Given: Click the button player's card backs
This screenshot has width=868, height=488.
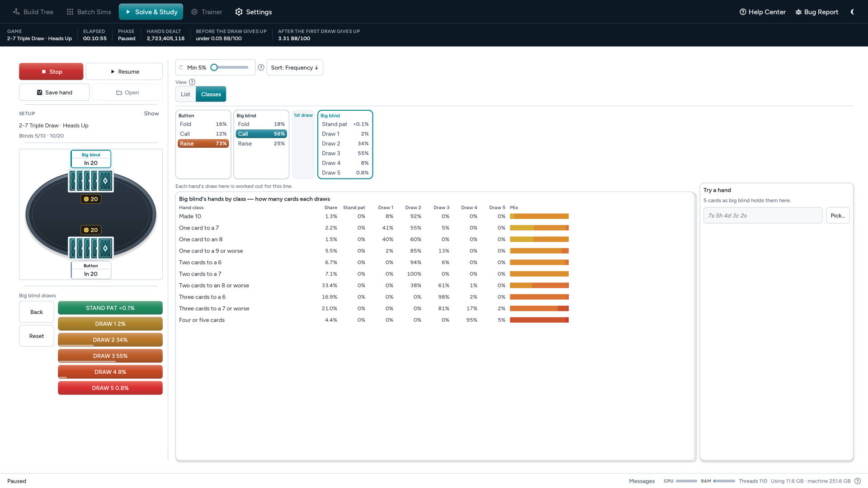Looking at the screenshot, I should (91, 248).
